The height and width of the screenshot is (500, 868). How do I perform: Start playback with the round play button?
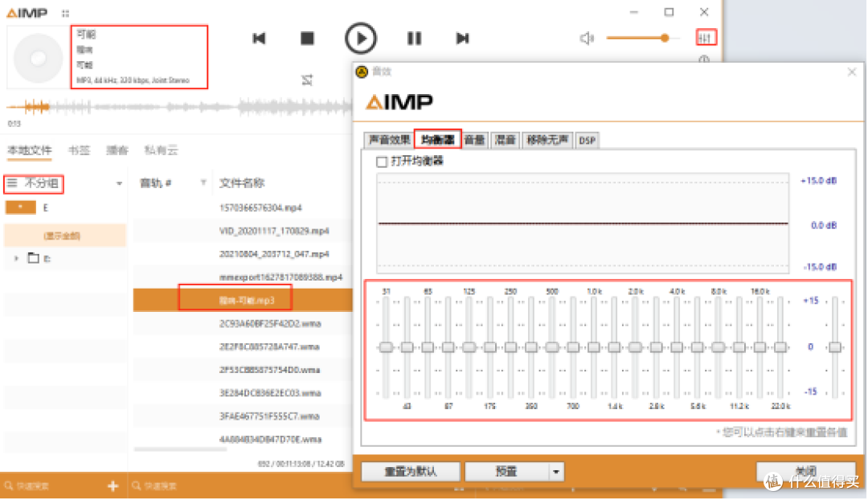360,39
